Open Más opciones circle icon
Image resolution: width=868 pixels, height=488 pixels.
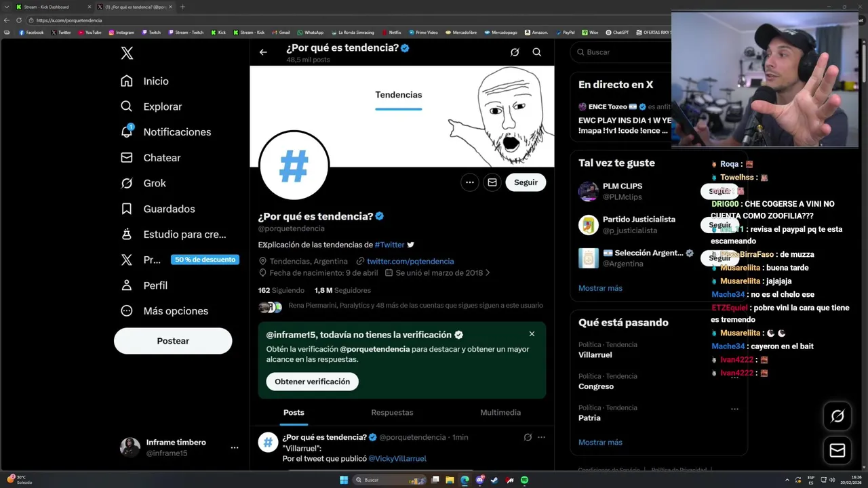click(127, 310)
